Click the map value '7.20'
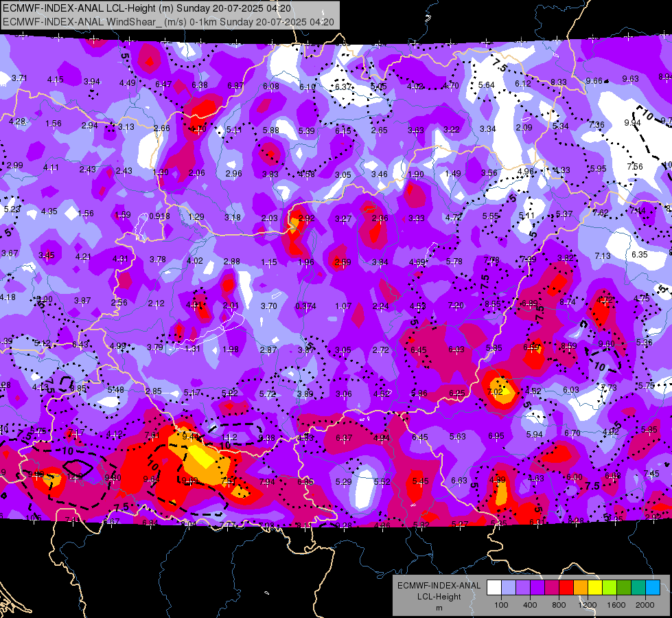This screenshot has height=618, width=672. pyautogui.click(x=456, y=305)
